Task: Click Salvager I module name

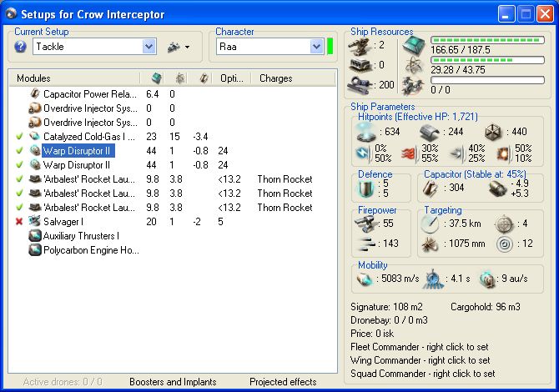Action: [x=63, y=222]
